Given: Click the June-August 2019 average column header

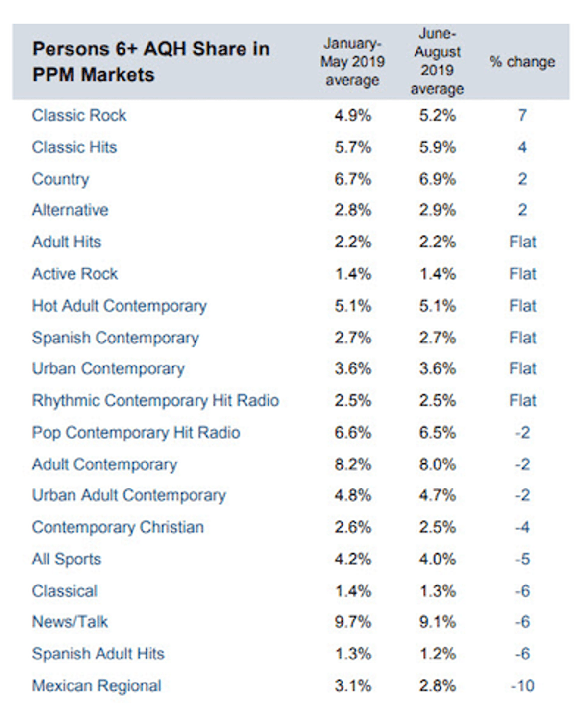Looking at the screenshot, I should pyautogui.click(x=437, y=62).
